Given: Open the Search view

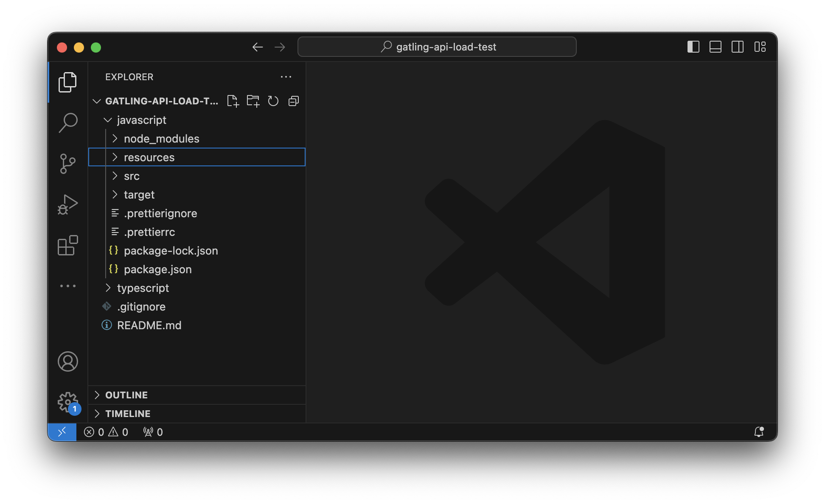Looking at the screenshot, I should 67,123.
